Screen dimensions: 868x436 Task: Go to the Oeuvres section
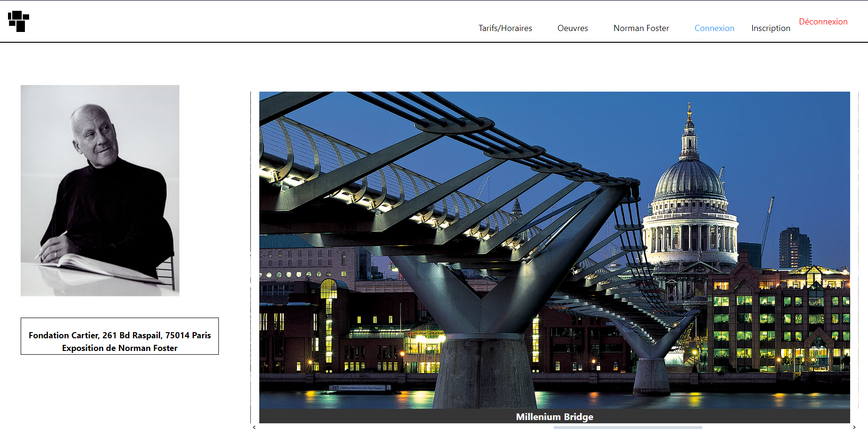(x=572, y=28)
